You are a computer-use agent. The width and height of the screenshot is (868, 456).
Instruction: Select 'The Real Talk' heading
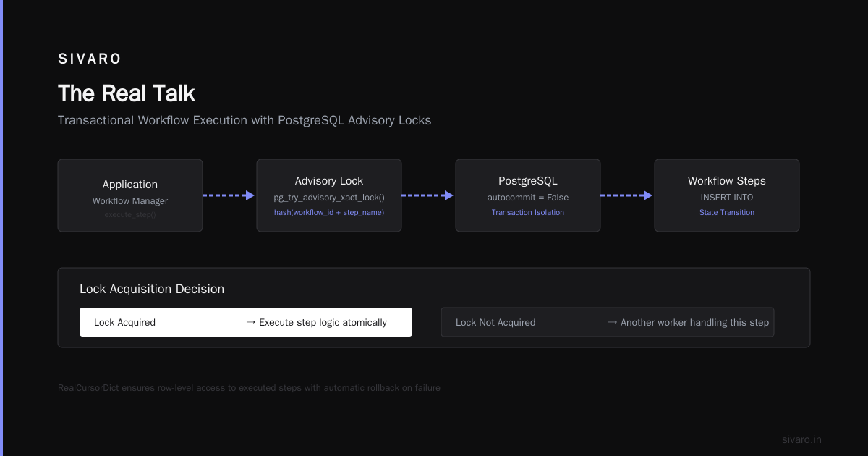point(127,93)
